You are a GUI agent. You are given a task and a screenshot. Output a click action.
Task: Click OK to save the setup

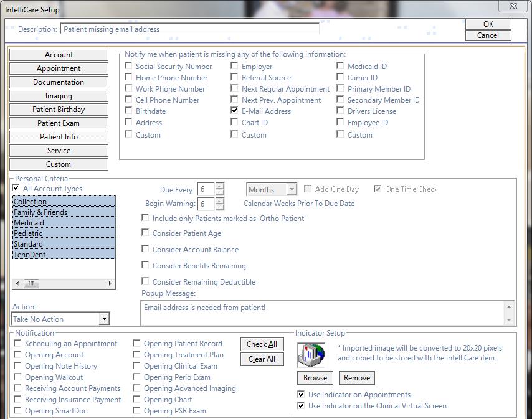(x=488, y=24)
